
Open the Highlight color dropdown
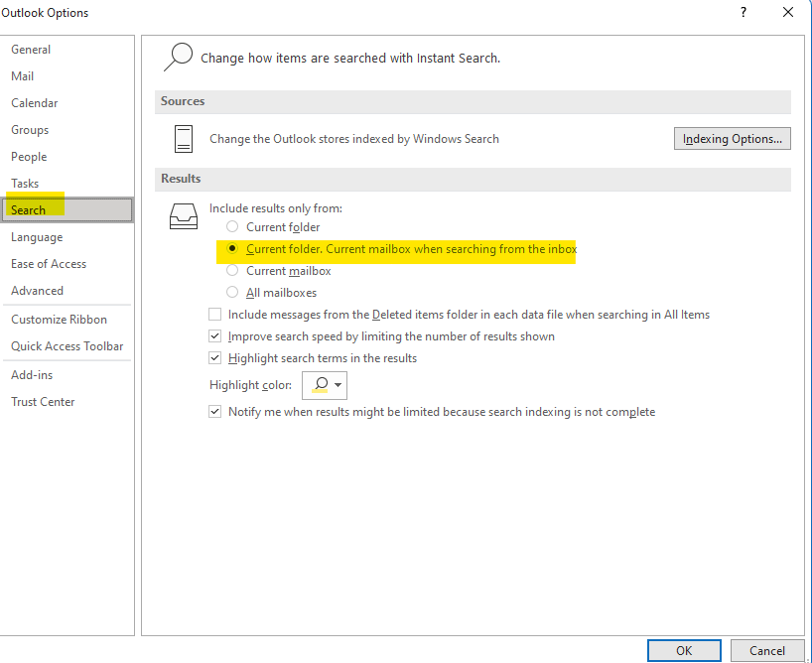pos(325,385)
